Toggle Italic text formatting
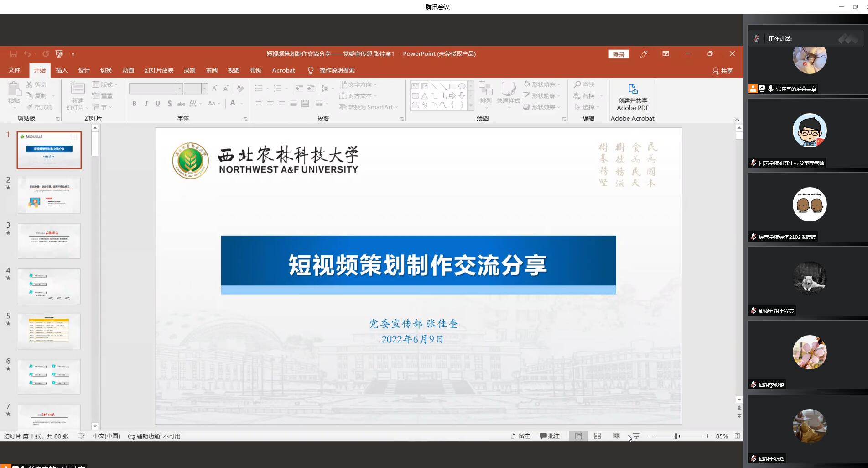 pos(146,104)
